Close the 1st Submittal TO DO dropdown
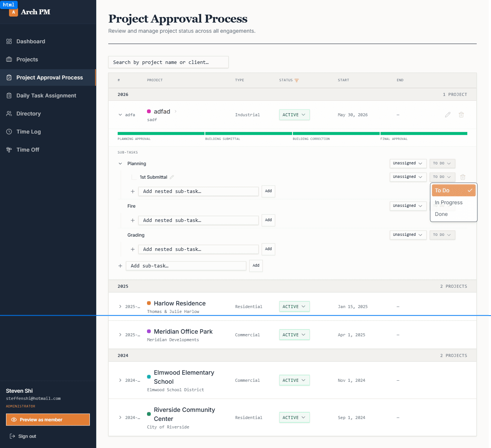491x448 pixels. coord(442,177)
